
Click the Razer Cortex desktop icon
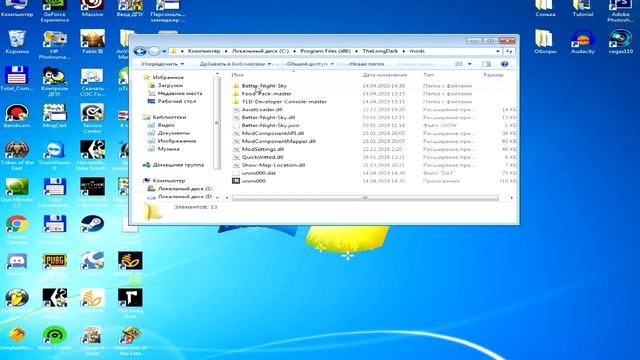[x=55, y=338]
